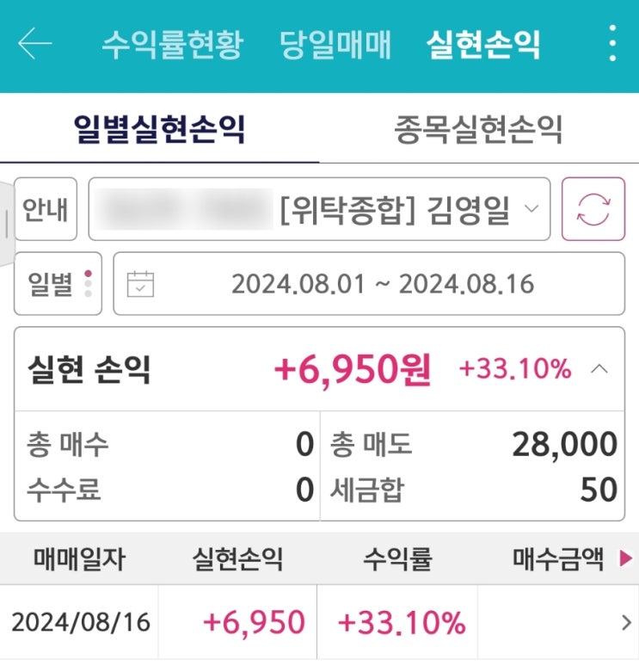639x672 pixels.
Task: Click the calendar icon in date field
Action: coord(140,284)
